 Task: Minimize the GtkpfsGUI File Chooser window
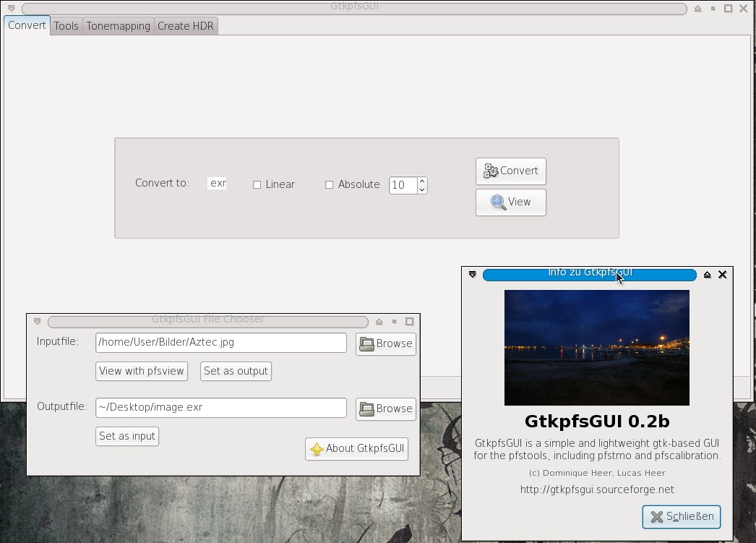395,321
